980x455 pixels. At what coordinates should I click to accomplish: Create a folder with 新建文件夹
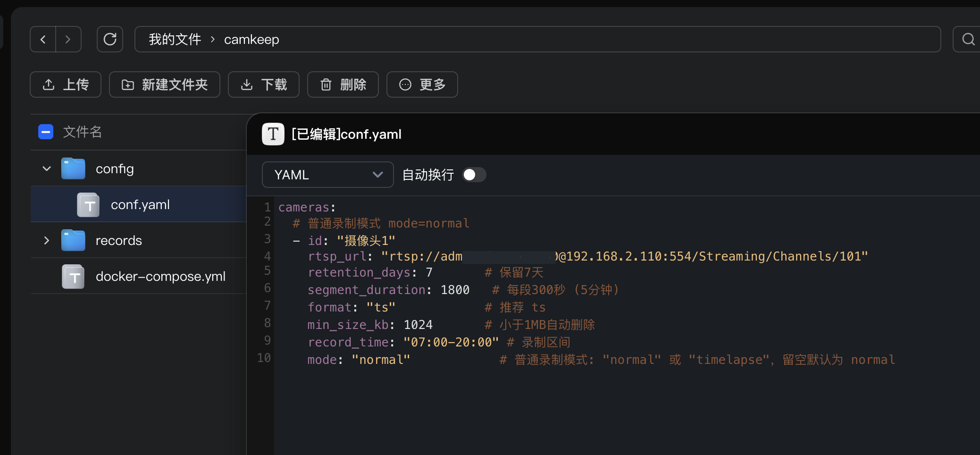click(x=165, y=84)
